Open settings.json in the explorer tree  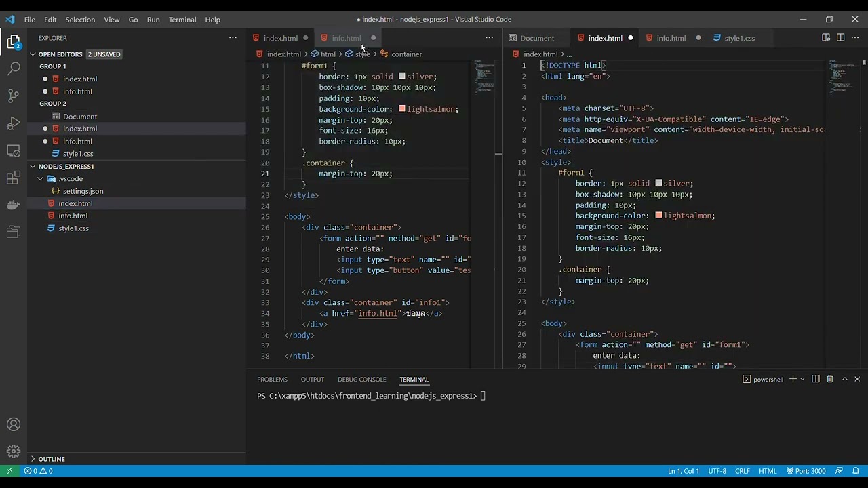tap(136, 191)
